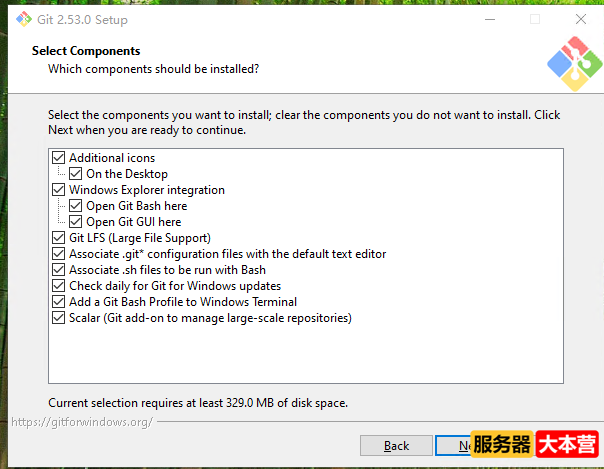The height and width of the screenshot is (469, 604).
Task: Toggle the On the Desktop checkbox
Action: pyautogui.click(x=75, y=174)
